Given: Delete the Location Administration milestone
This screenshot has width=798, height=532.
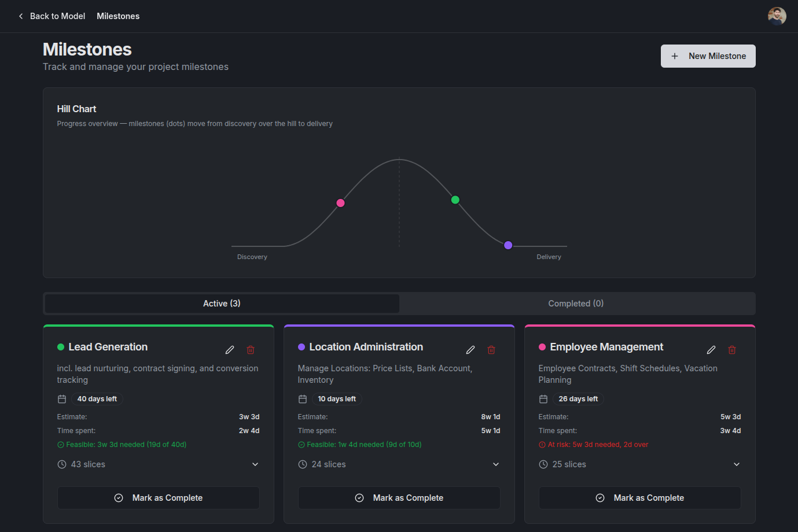Looking at the screenshot, I should click(491, 350).
